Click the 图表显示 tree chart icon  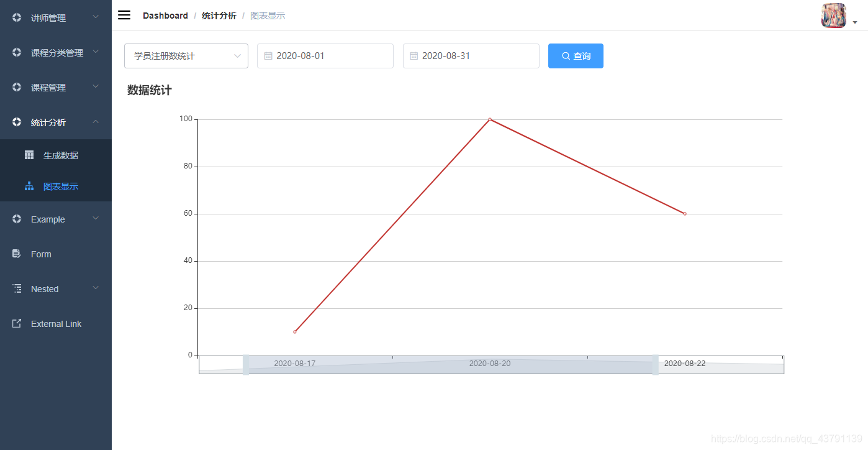click(29, 186)
